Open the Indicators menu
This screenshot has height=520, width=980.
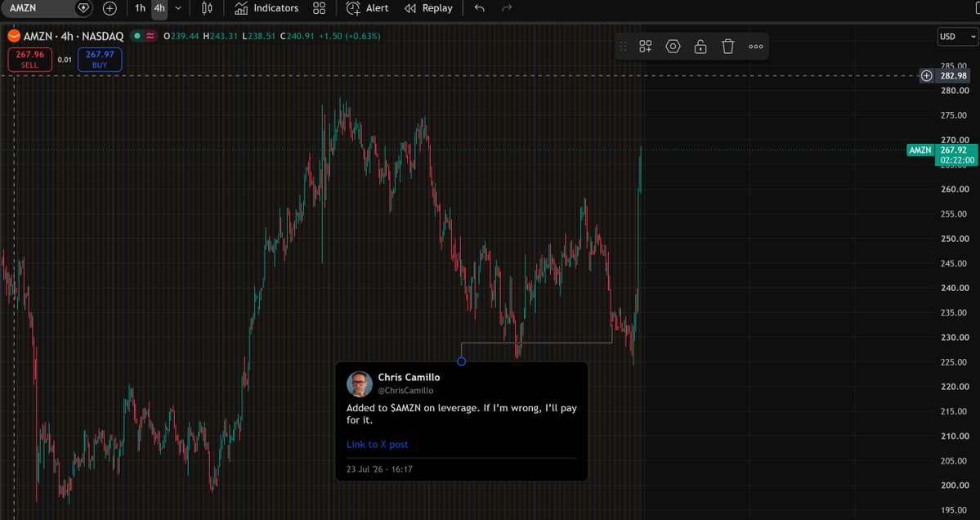click(266, 8)
